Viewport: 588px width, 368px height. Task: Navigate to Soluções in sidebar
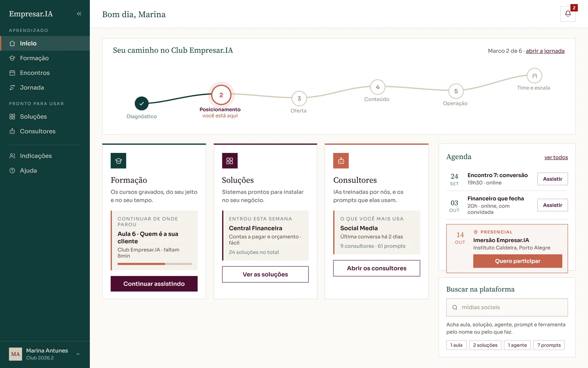(45, 117)
